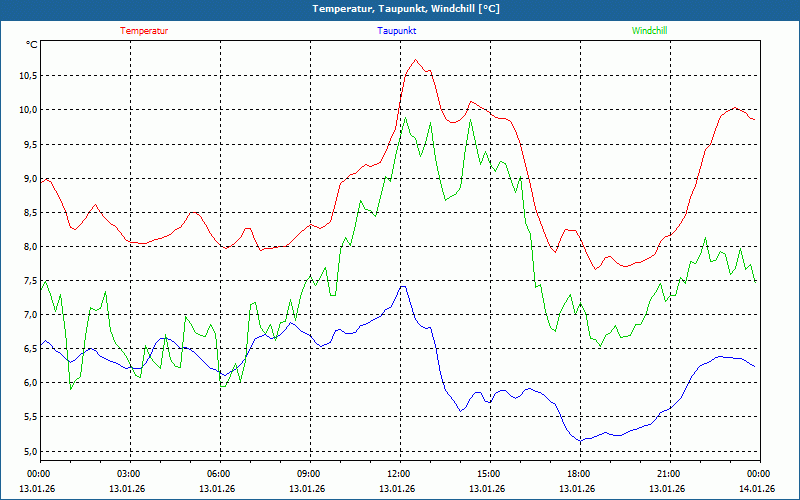Click the 09:00 time axis label
The image size is (800, 500).
(x=308, y=474)
